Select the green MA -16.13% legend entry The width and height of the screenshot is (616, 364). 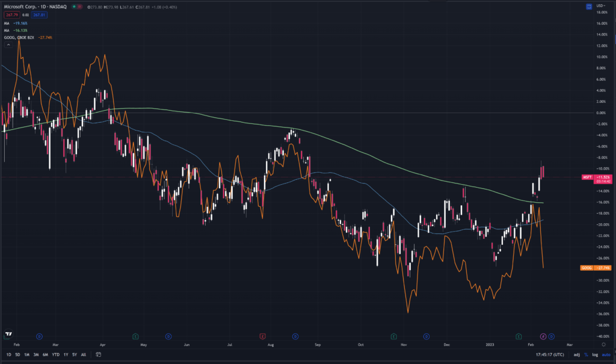click(x=16, y=30)
